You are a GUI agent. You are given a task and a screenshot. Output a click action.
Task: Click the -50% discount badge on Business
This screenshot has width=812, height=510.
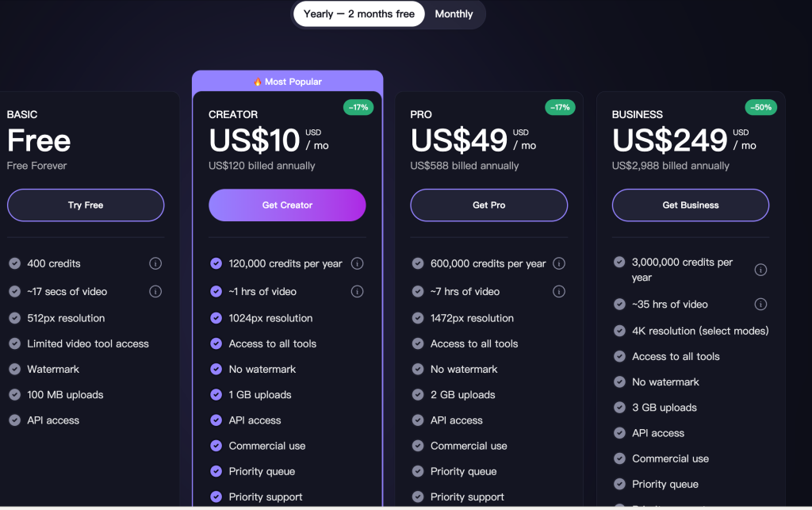(x=760, y=107)
